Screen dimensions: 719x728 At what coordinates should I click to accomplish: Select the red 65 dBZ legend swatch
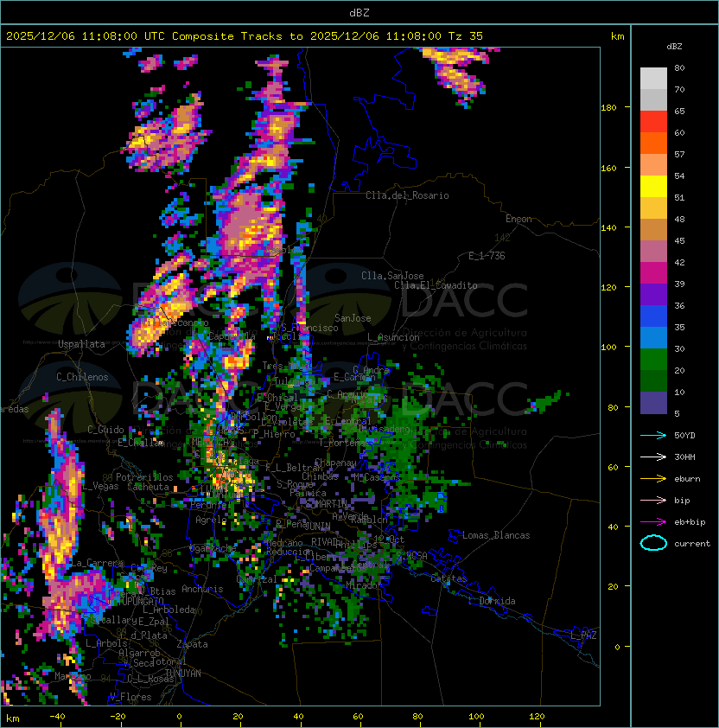(x=653, y=121)
